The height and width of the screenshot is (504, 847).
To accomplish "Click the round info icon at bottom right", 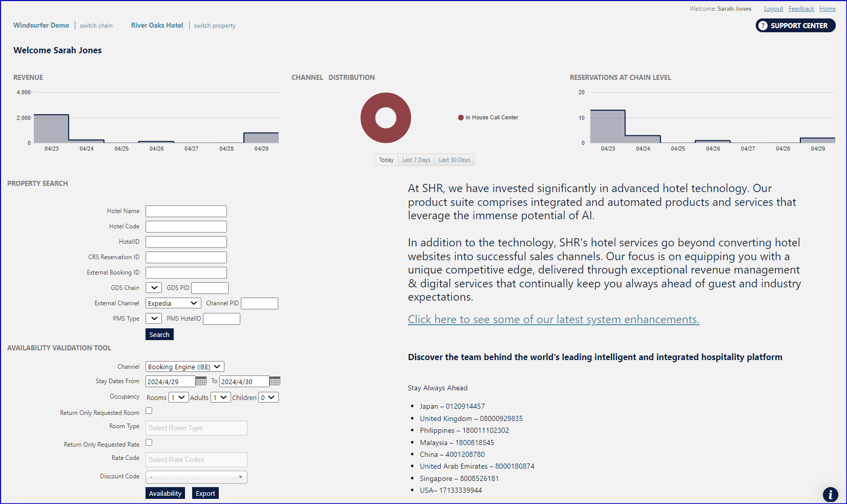I will pos(831,494).
